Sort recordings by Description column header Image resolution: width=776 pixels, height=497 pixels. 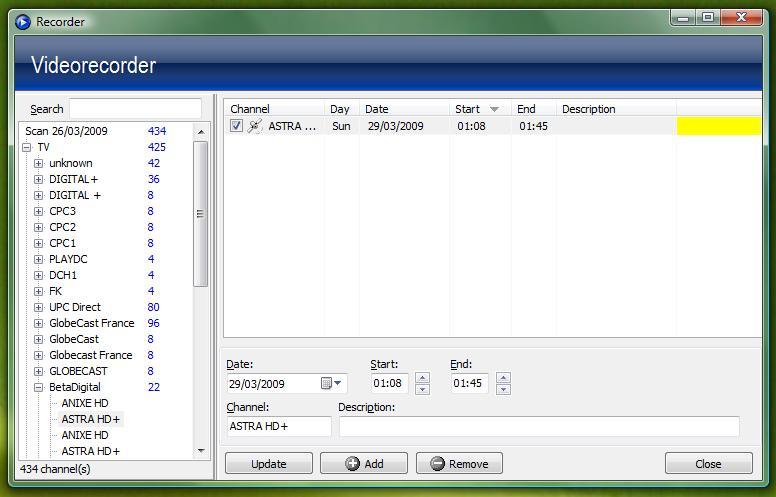616,109
